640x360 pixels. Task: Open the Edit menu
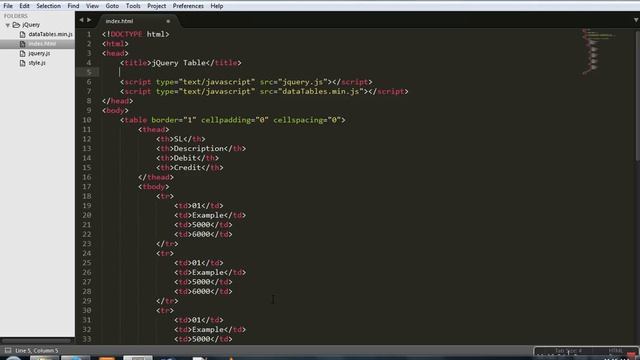click(24, 6)
